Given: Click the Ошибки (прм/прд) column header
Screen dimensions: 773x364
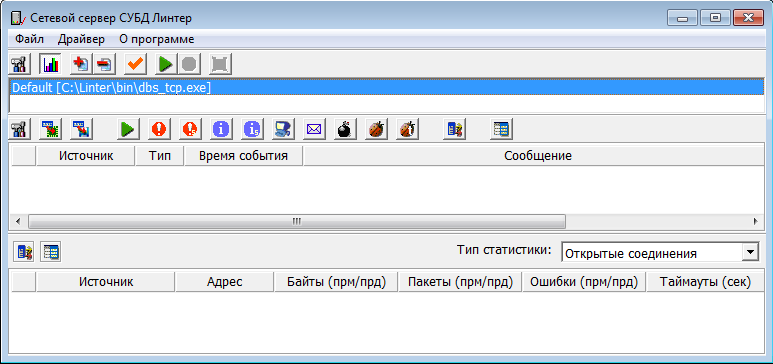Looking at the screenshot, I should point(584,282).
